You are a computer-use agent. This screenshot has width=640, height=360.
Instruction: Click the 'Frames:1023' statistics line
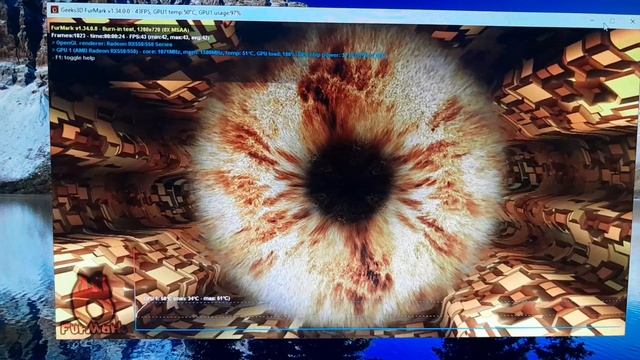coord(130,36)
